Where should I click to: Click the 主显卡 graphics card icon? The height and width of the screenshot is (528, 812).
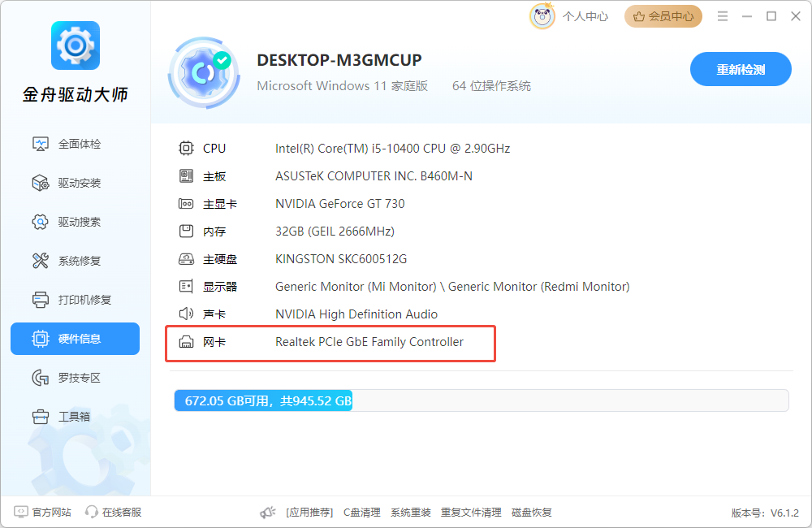point(186,204)
